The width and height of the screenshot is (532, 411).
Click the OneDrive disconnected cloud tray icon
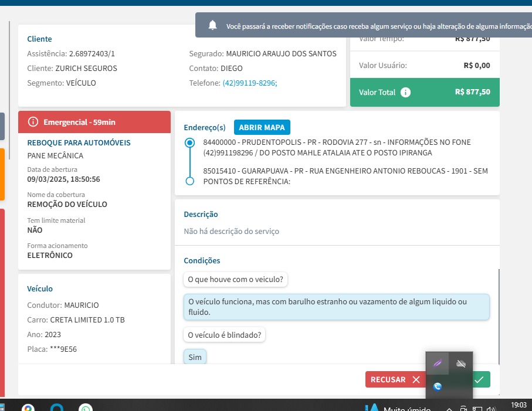pyautogui.click(x=461, y=364)
